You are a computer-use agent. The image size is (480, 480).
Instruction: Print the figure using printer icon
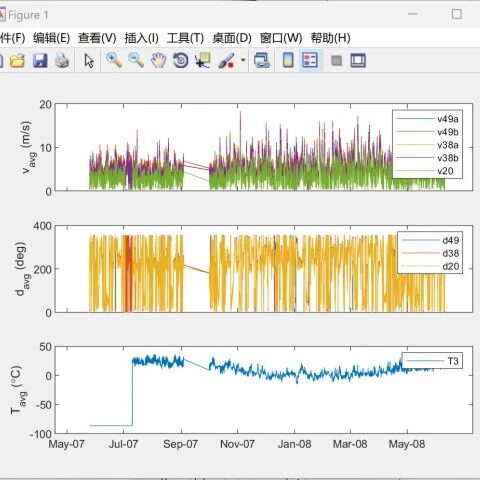click(x=62, y=61)
